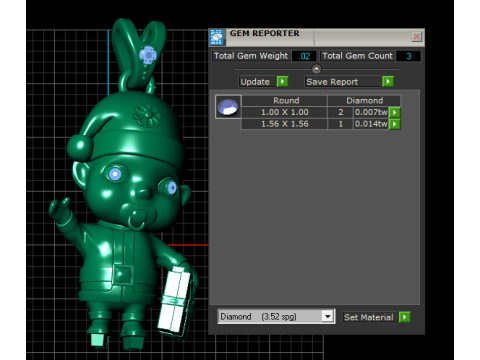Select the blue gem on the pendant bail

148,54
